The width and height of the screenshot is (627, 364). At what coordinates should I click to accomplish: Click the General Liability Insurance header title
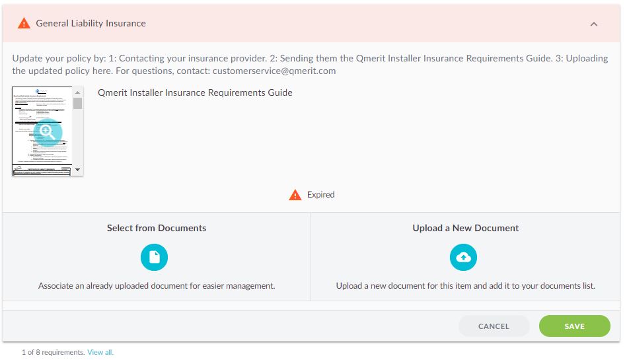(91, 23)
